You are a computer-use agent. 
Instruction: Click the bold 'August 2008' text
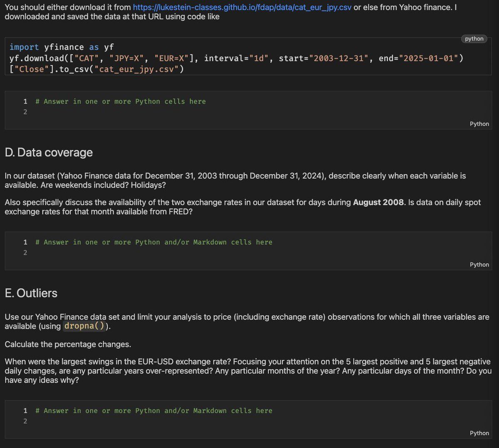pos(378,202)
